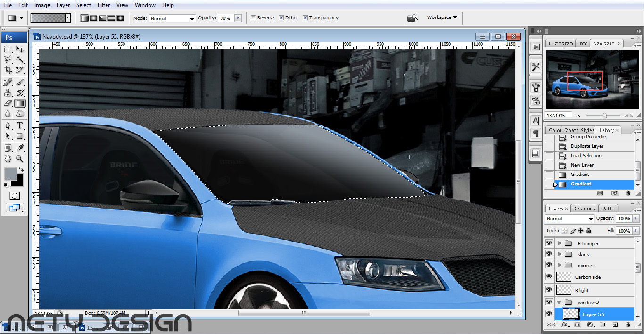Swap foreground and background colors
Screen dimensions: 644x334
point(20,170)
